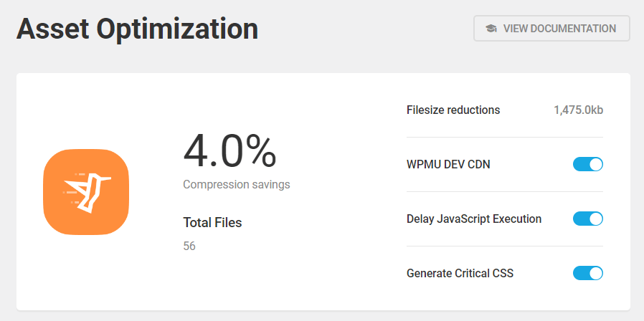Click the Filesize reductions label
Image resolution: width=644 pixels, height=321 pixels.
pos(453,110)
